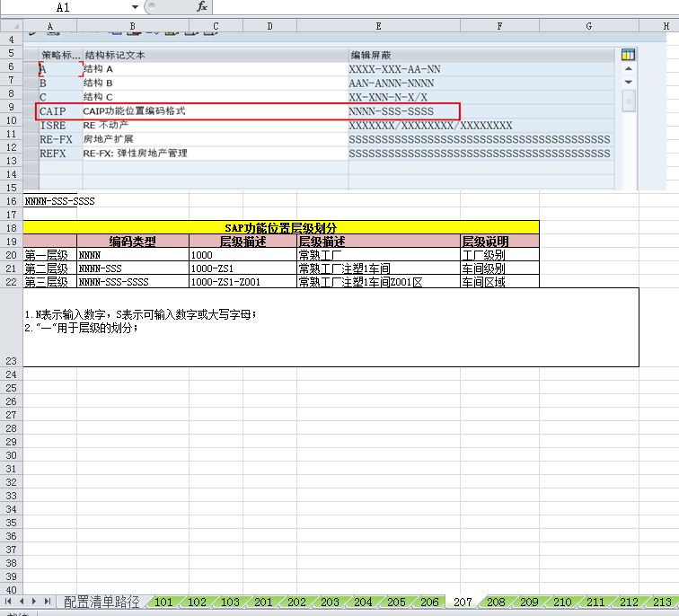Select column E header

[378, 26]
